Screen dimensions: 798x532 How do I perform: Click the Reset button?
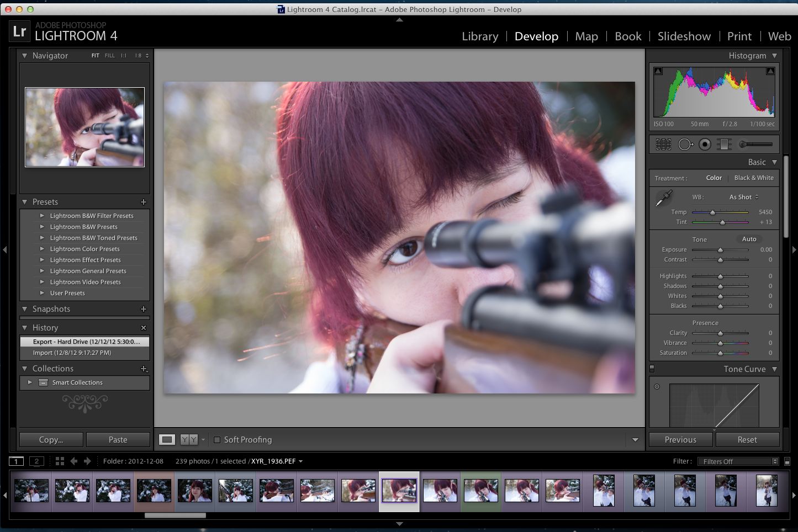point(747,440)
